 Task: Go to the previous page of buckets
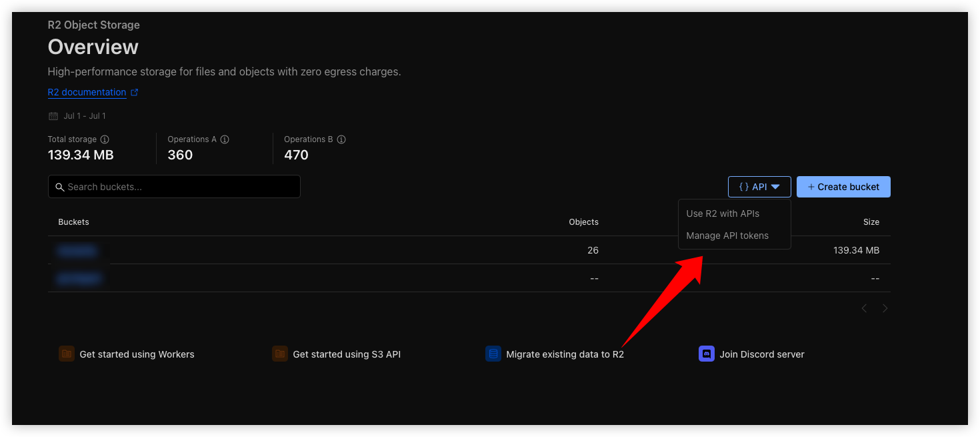864,308
